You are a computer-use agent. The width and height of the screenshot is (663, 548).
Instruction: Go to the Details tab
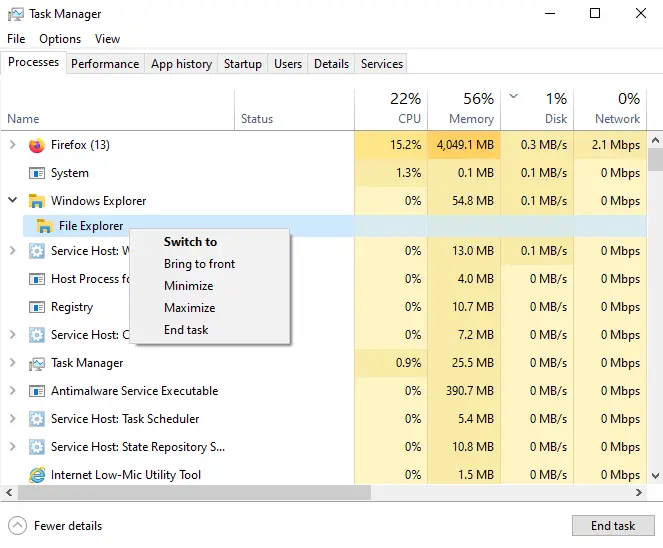[x=332, y=64]
